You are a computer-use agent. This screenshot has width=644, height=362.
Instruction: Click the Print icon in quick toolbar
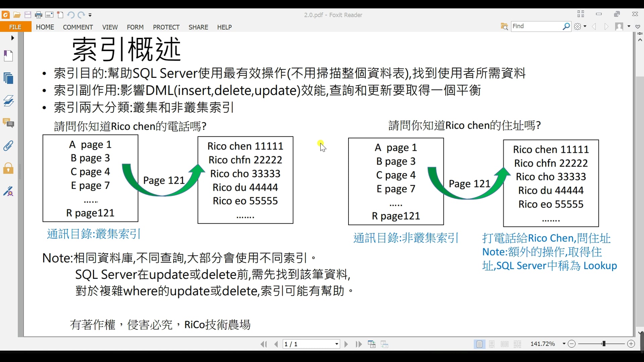point(39,15)
